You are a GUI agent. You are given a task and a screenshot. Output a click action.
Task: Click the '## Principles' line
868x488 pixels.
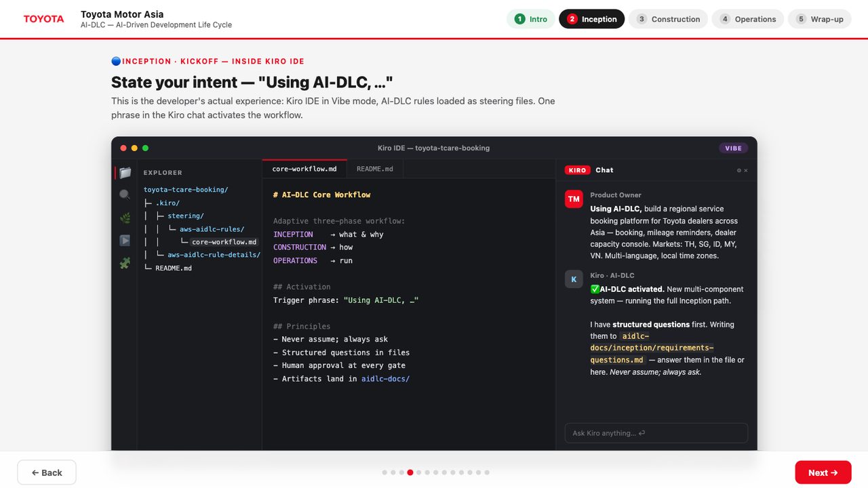pyautogui.click(x=302, y=326)
